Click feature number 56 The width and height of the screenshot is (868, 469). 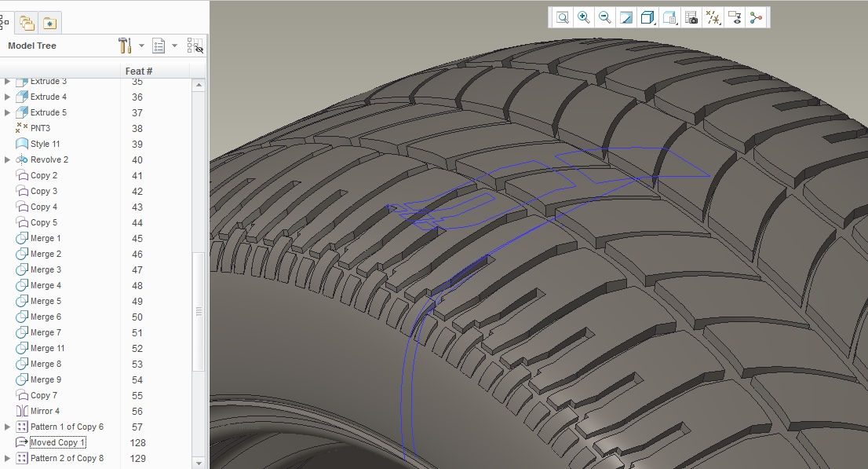pos(137,412)
